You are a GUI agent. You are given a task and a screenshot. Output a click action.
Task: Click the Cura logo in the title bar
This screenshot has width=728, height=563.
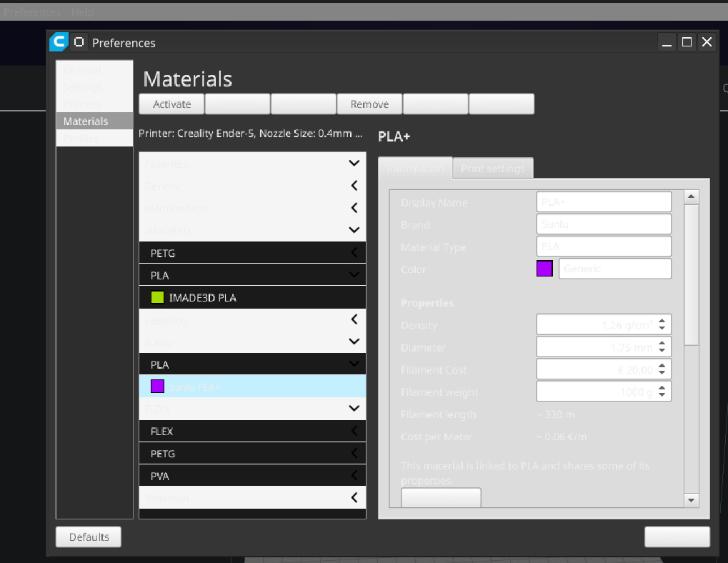click(x=59, y=42)
